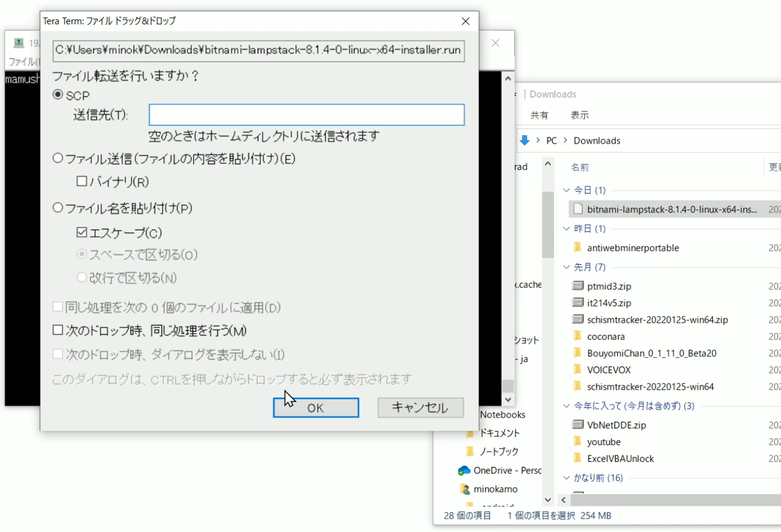Select ファイル名を貼り付け radio option

pos(58,208)
